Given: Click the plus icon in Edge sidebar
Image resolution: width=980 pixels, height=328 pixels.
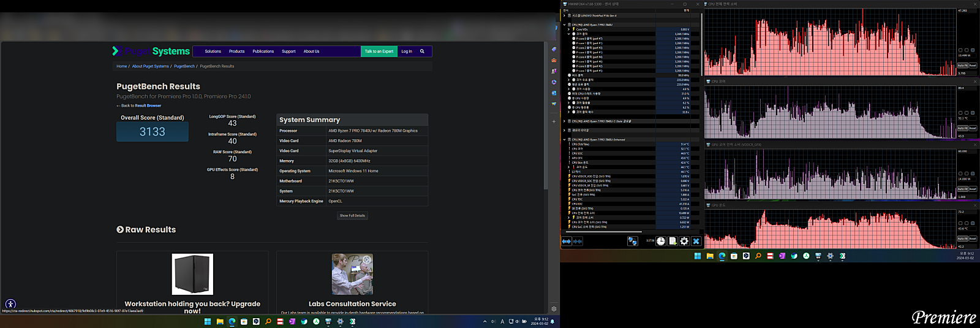Looking at the screenshot, I should pos(554,121).
